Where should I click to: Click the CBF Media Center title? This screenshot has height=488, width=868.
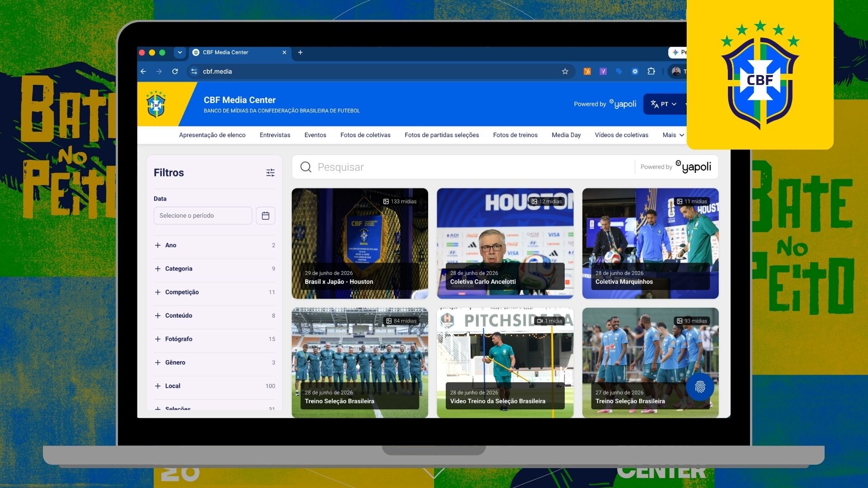240,100
